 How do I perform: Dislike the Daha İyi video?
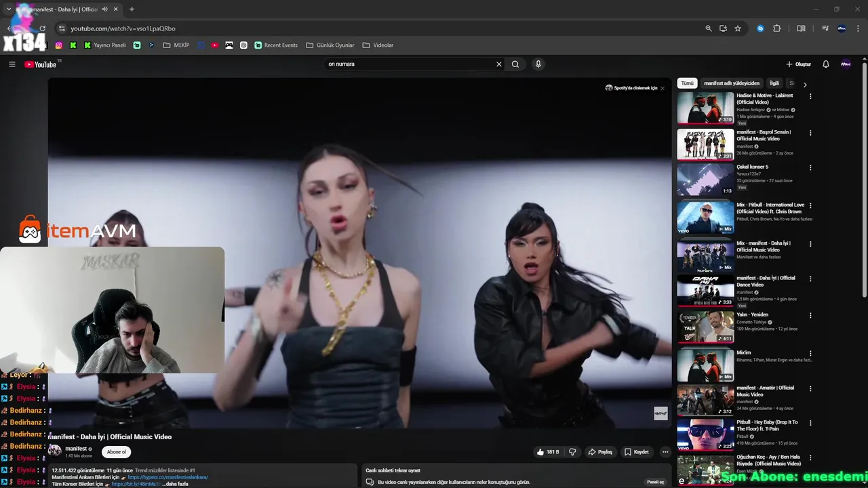(x=572, y=452)
